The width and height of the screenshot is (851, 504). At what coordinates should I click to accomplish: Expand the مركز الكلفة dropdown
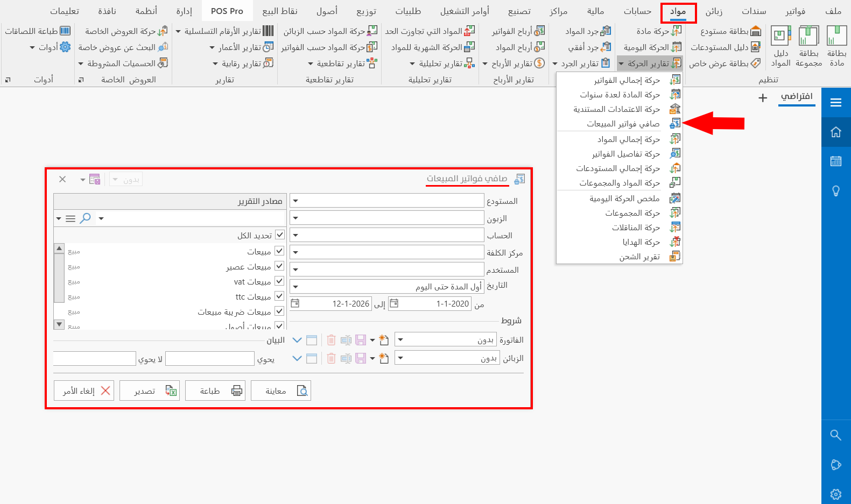296,252
